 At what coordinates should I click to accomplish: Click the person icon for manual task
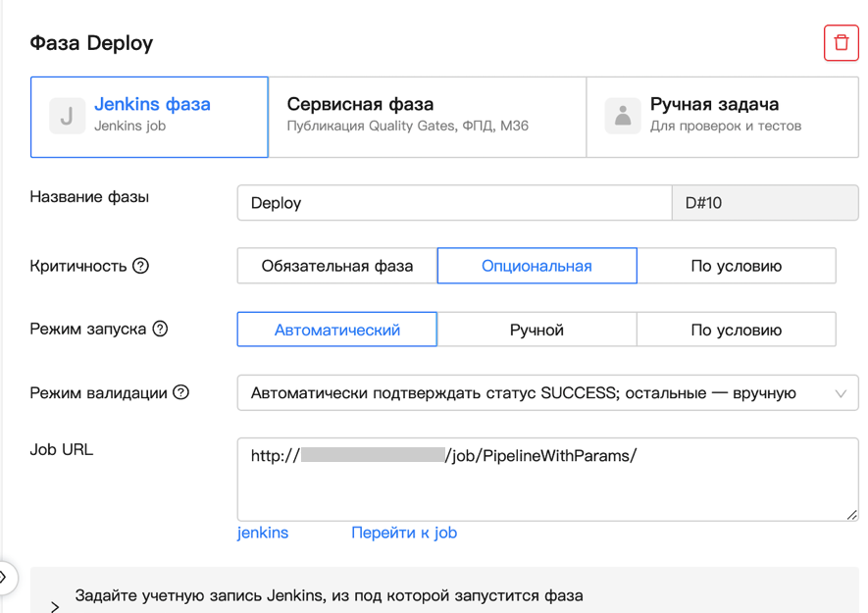[x=622, y=116]
